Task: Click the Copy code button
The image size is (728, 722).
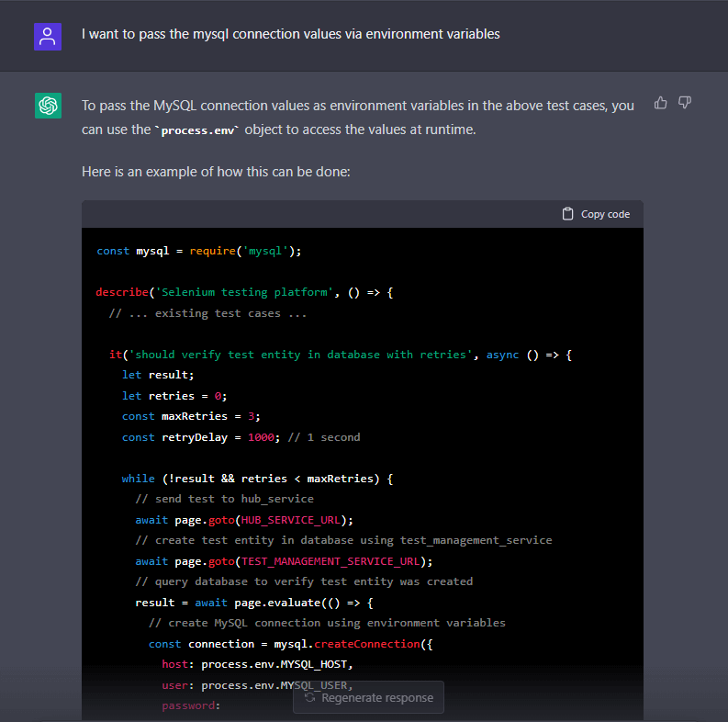Action: (596, 214)
